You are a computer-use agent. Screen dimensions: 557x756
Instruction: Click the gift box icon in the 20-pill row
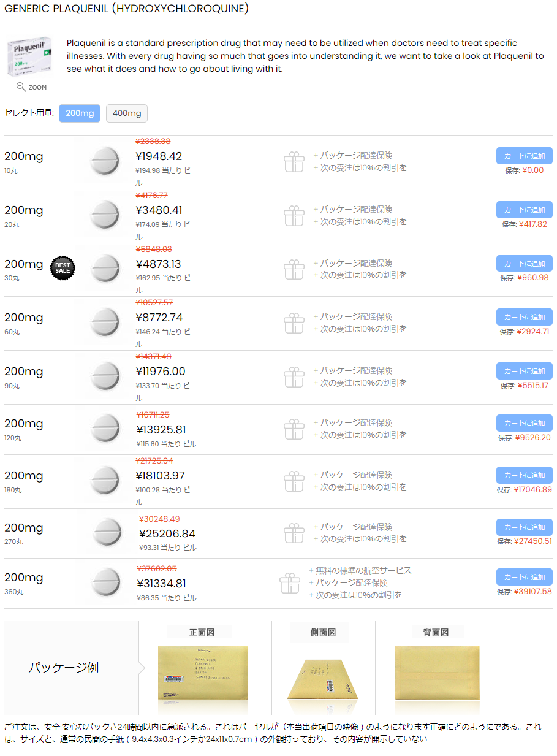[x=294, y=216]
